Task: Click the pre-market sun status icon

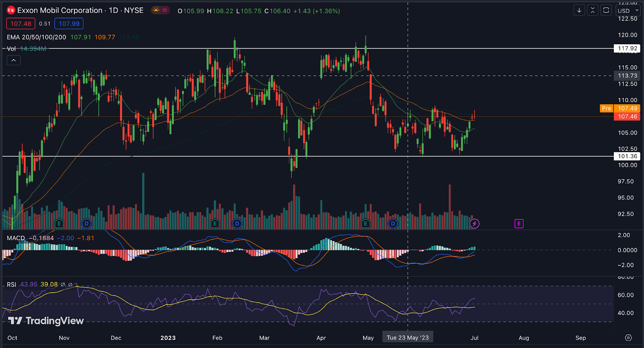Action: (156, 10)
